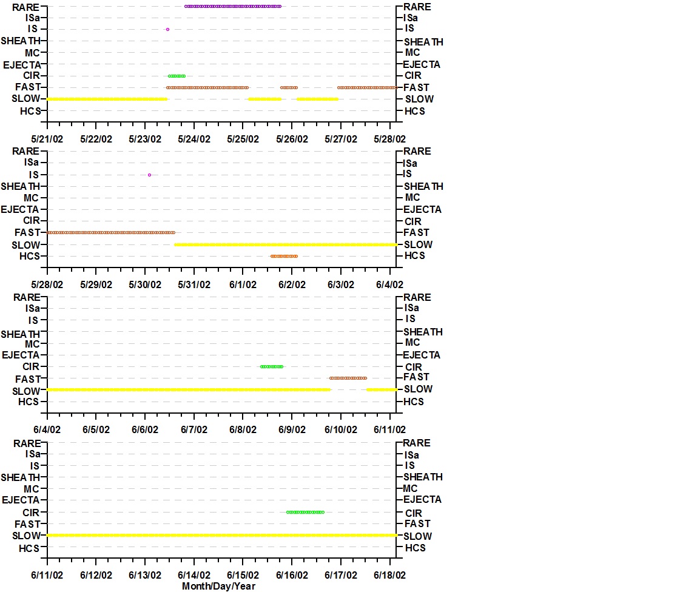Click the 6/17/02 axis date

point(341,575)
